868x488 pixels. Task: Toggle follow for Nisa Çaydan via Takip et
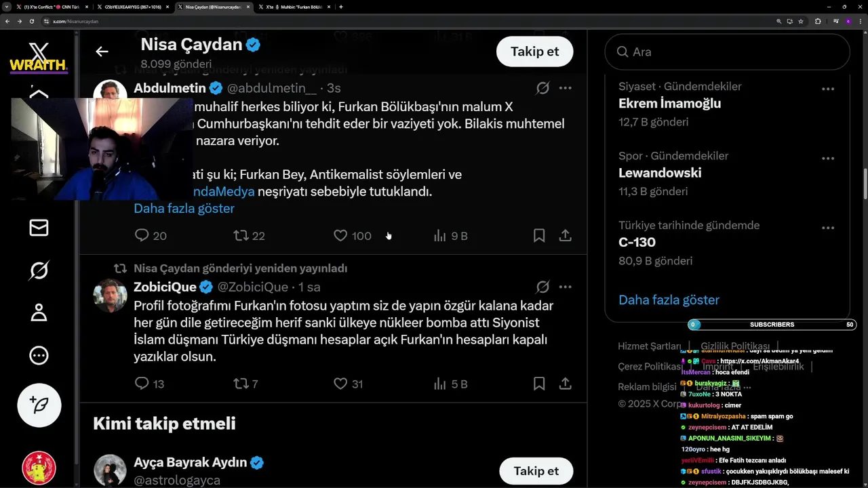(x=534, y=52)
